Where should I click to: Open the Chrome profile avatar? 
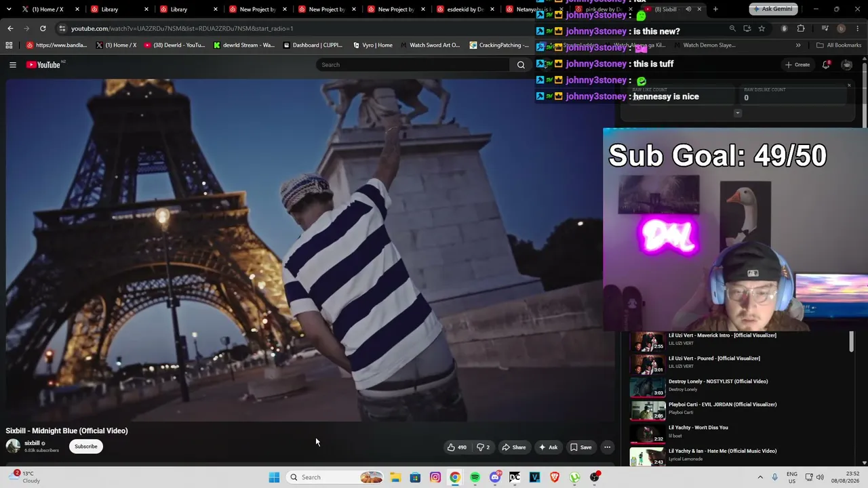tap(842, 28)
